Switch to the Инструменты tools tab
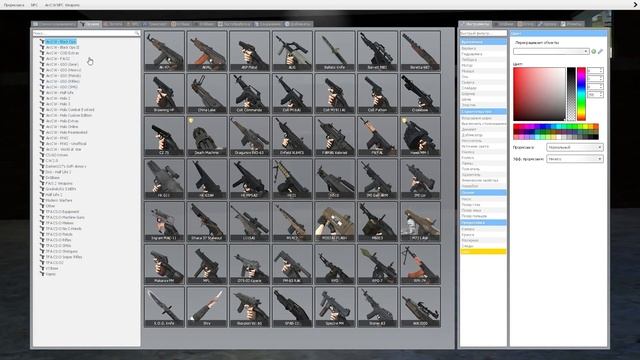Viewport: 640px width, 360px height. click(x=475, y=24)
